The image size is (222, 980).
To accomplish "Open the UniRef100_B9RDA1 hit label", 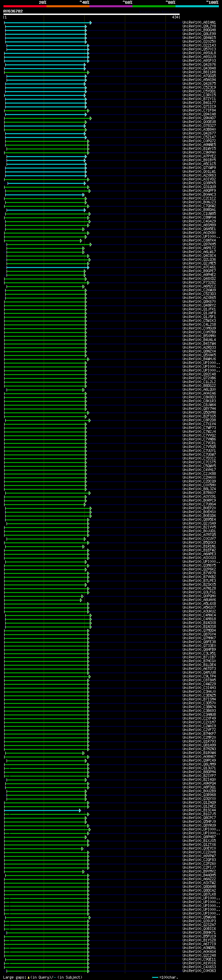I will [x=199, y=210].
